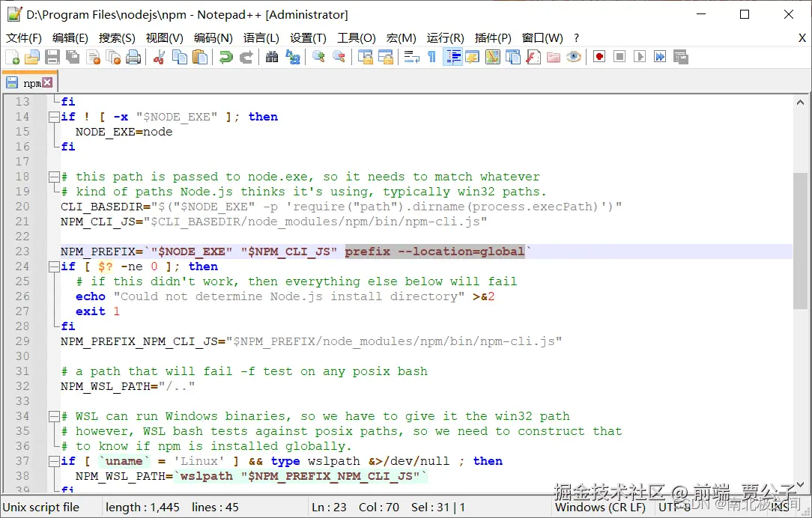Toggle file monitoring eye icon

click(573, 57)
